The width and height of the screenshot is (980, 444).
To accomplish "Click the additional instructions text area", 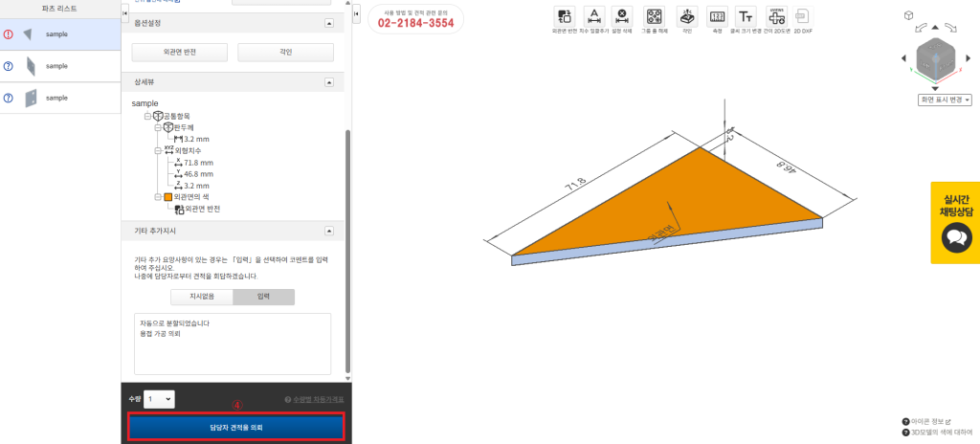I will (x=233, y=343).
